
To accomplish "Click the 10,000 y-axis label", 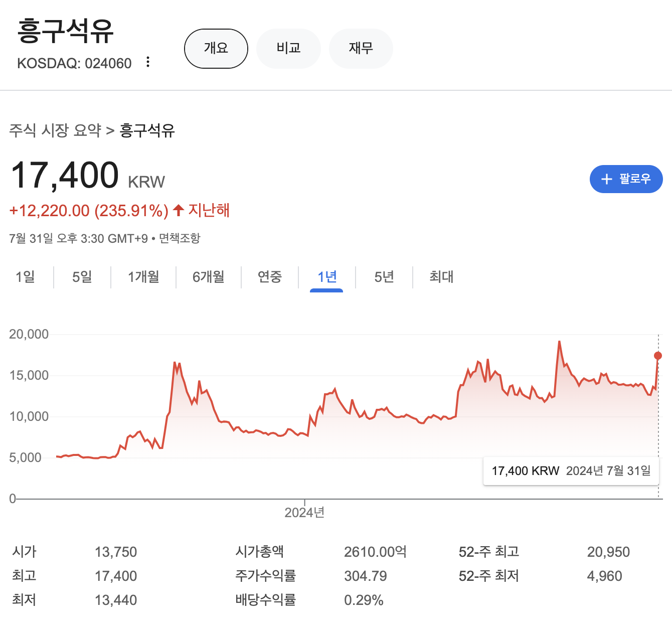I will [x=29, y=417].
